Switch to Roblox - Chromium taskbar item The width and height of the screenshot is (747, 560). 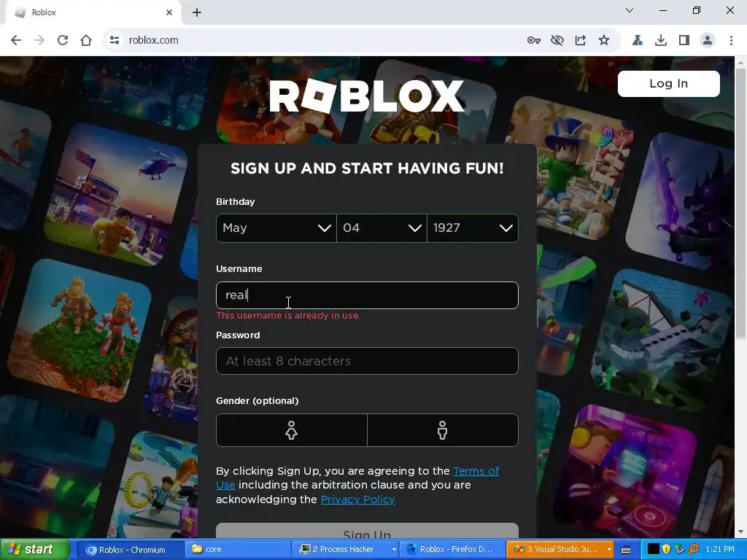point(131,550)
